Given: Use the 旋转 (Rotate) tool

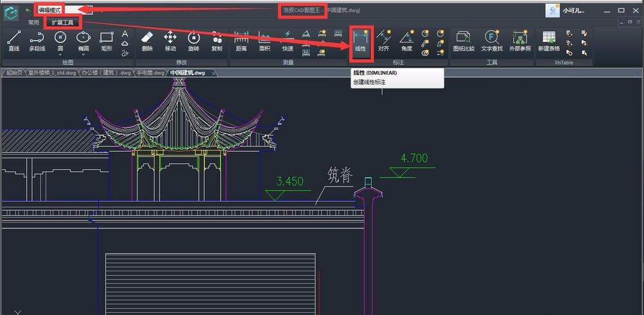Looking at the screenshot, I should 193,40.
